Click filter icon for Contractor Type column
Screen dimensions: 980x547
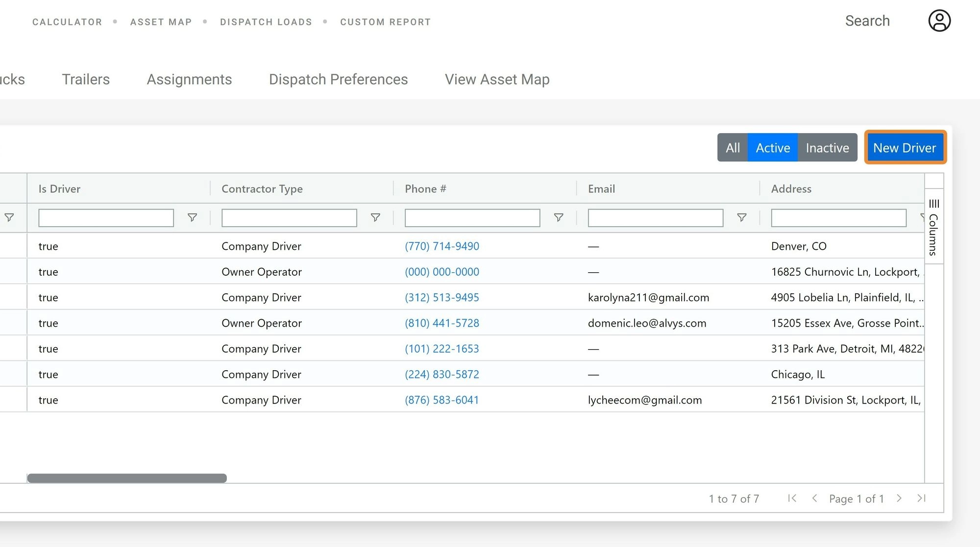point(375,217)
